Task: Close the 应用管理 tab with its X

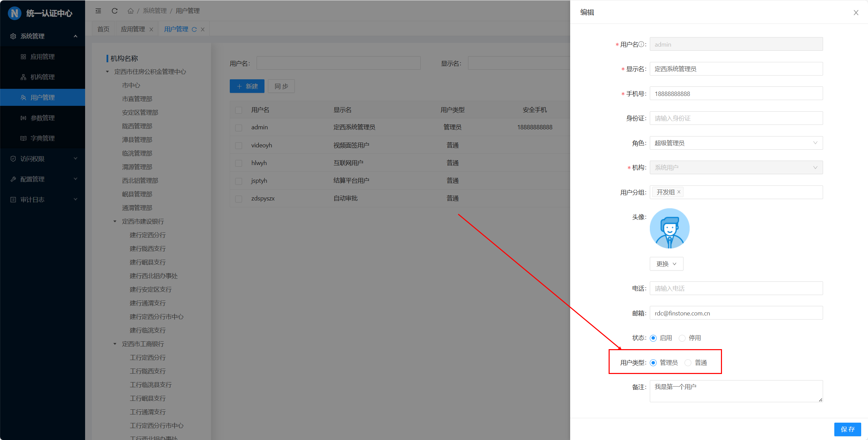Action: pyautogui.click(x=151, y=30)
